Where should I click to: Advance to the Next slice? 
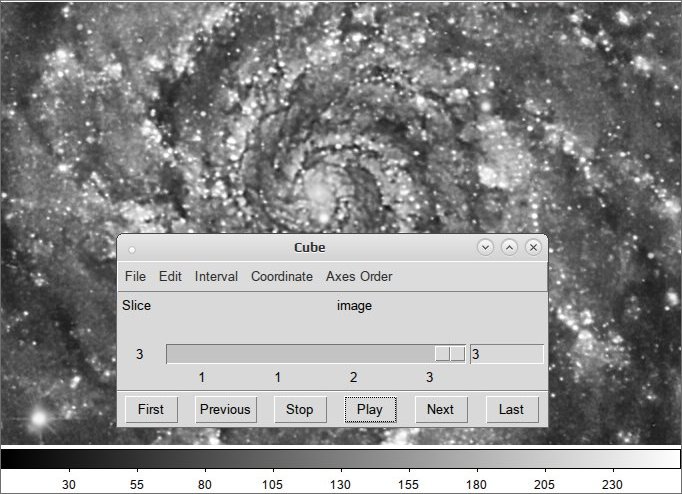coord(441,409)
